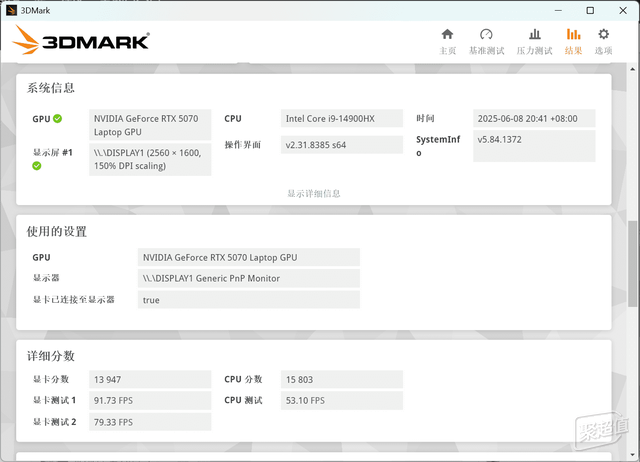Go to the 主页 home icon
This screenshot has width=640, height=462.
447,34
